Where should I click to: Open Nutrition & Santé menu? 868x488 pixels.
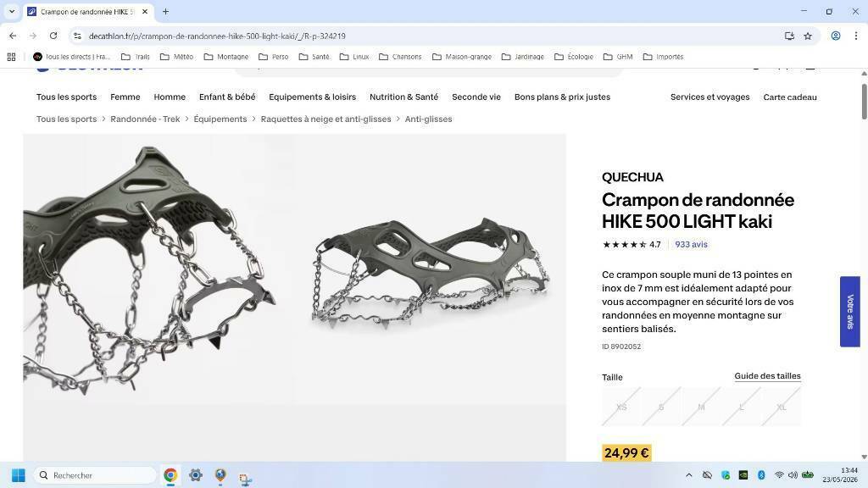(x=403, y=97)
